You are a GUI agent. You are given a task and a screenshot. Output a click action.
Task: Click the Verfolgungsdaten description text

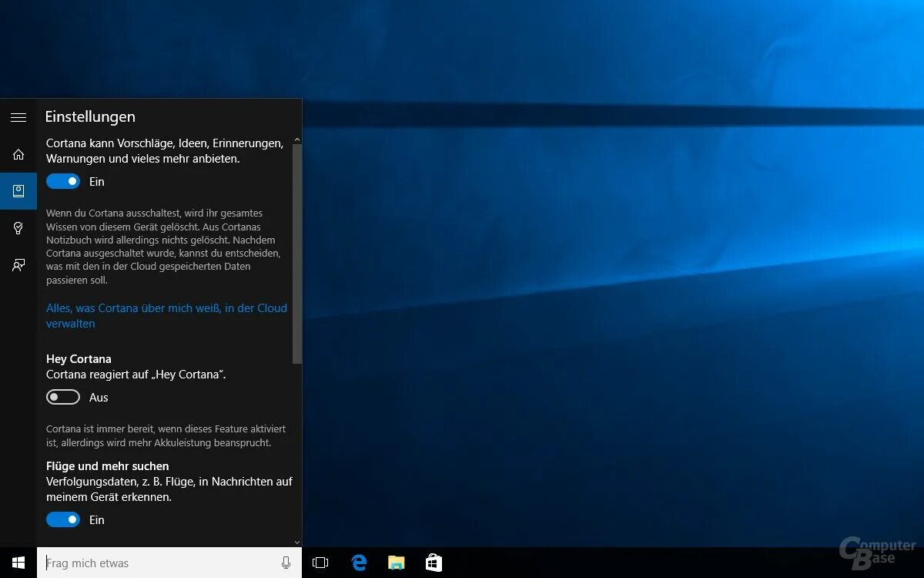(x=169, y=489)
